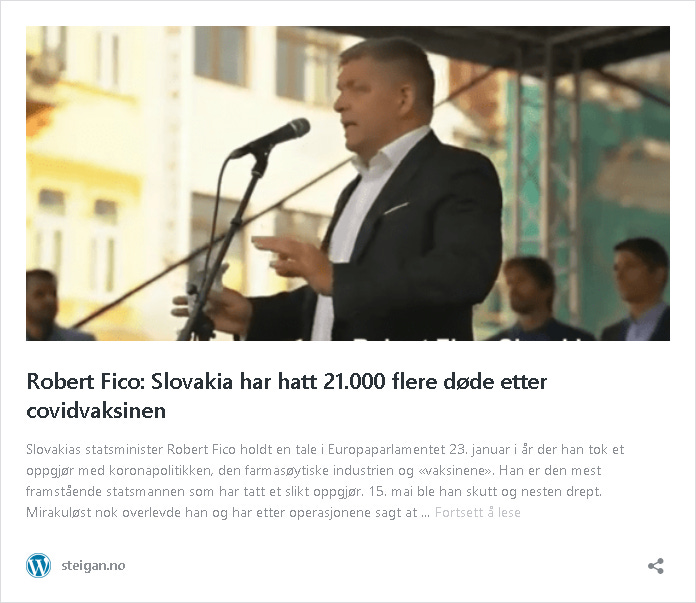The width and height of the screenshot is (696, 603).
Task: Select the microphone in the featured photo
Action: (269, 138)
